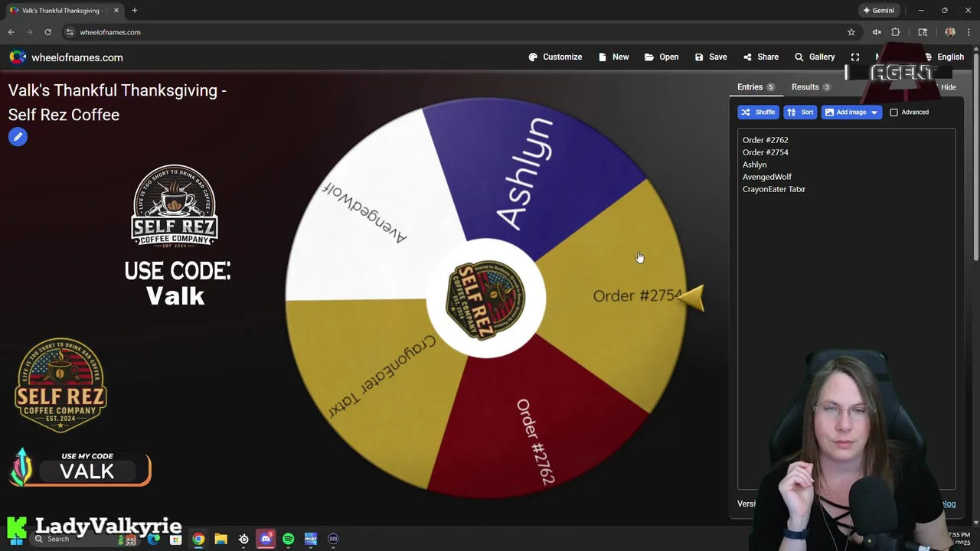The width and height of the screenshot is (980, 551).
Task: Open a saved wheel with Open
Action: (661, 57)
